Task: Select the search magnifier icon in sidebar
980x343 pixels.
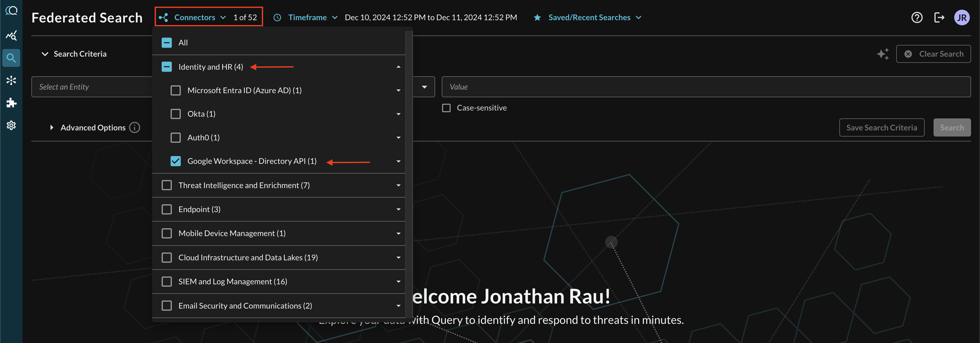Action: click(x=11, y=58)
